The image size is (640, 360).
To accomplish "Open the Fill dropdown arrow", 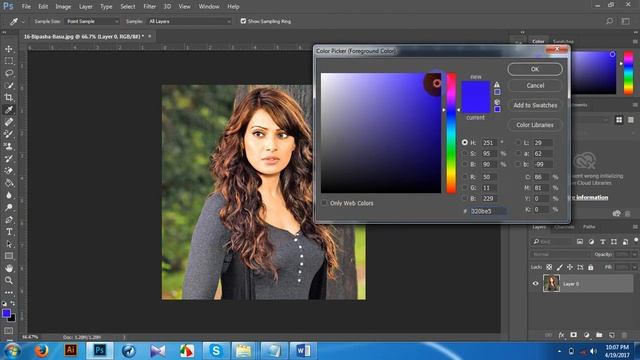I will [634, 267].
